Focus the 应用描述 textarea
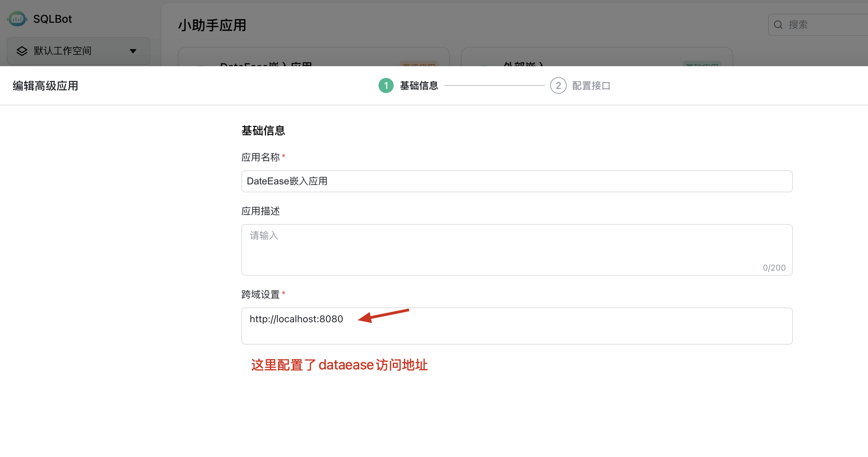The image size is (868, 457). coord(516,250)
